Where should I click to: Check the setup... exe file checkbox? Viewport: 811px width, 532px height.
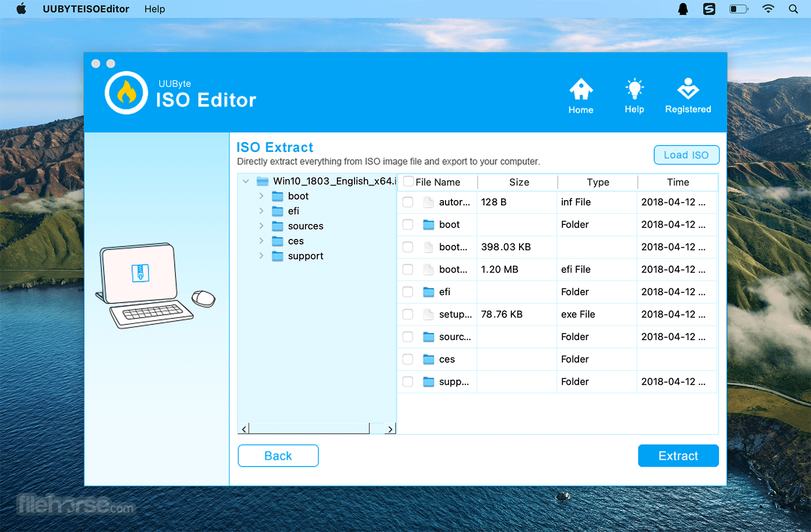pyautogui.click(x=408, y=314)
